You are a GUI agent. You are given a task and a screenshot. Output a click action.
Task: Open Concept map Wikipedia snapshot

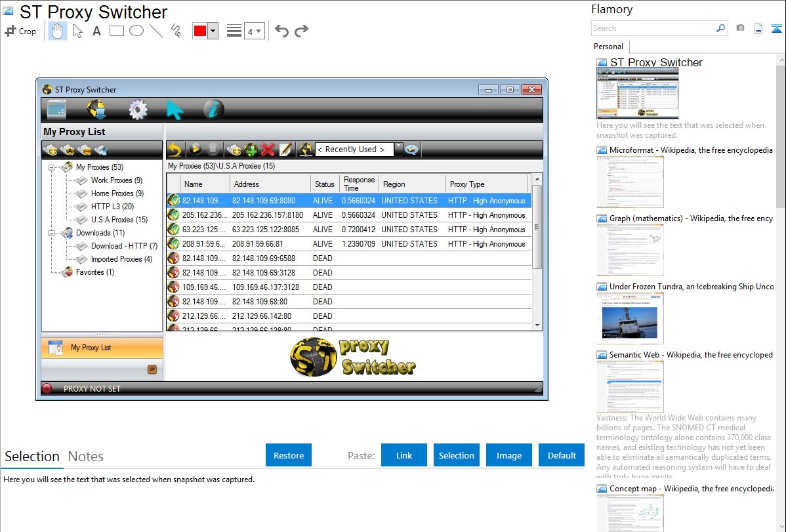(691, 488)
